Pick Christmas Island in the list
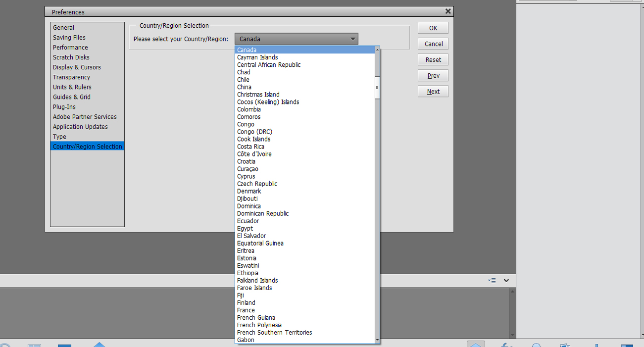Screen dimensions: 644x347 (x=305, y=94)
